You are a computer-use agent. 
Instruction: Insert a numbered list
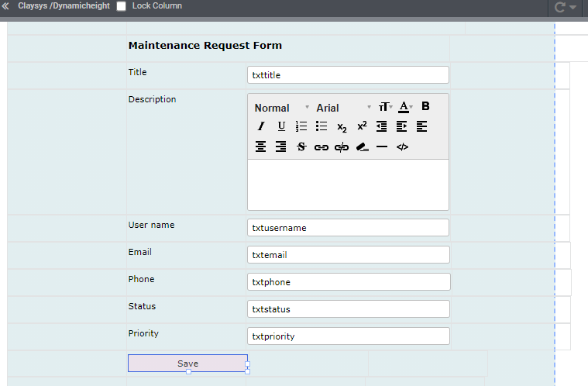point(301,126)
